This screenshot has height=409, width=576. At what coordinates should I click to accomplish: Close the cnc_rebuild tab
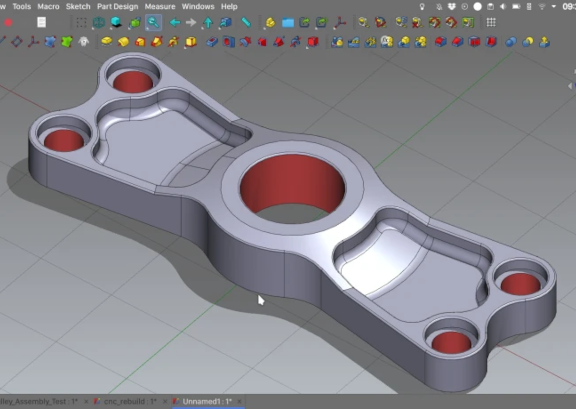click(165, 401)
